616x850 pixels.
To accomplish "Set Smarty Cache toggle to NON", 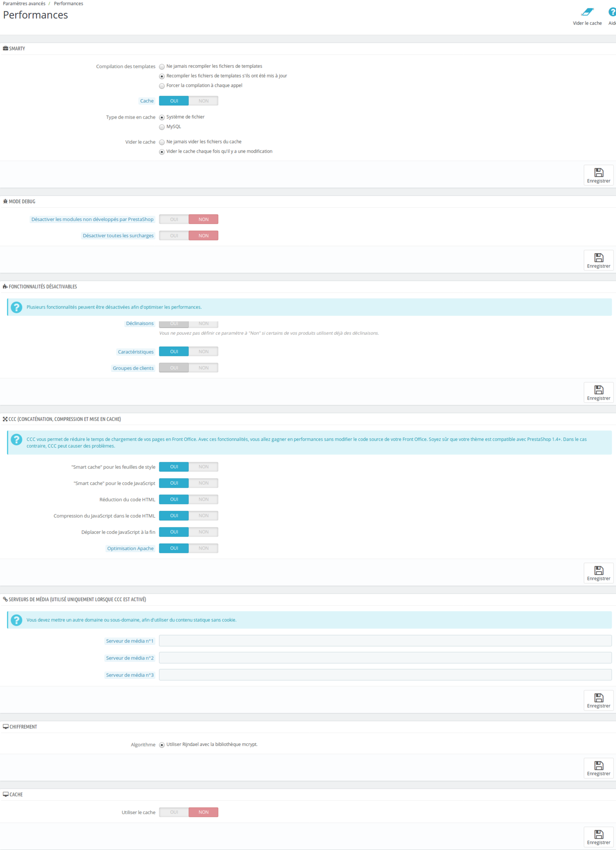I will [x=204, y=101].
